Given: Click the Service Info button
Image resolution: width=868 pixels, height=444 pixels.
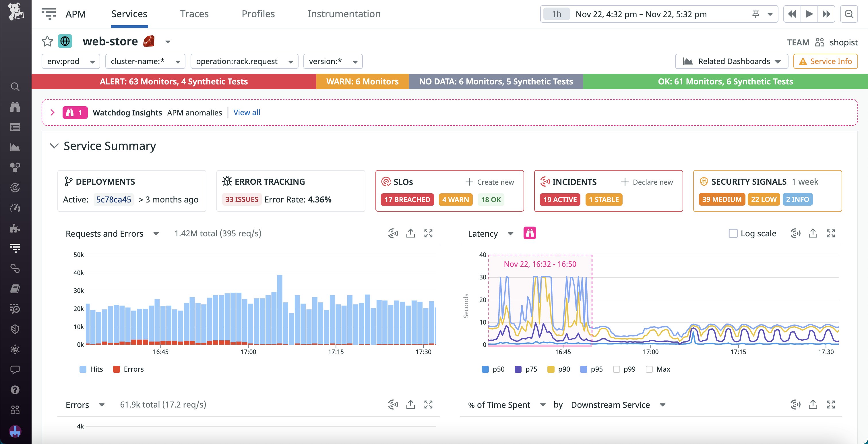Looking at the screenshot, I should 825,61.
